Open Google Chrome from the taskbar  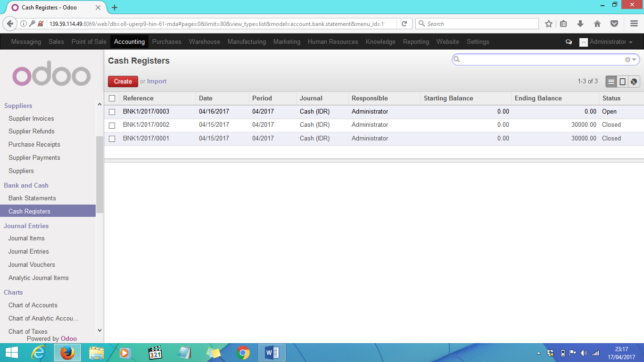[243, 353]
